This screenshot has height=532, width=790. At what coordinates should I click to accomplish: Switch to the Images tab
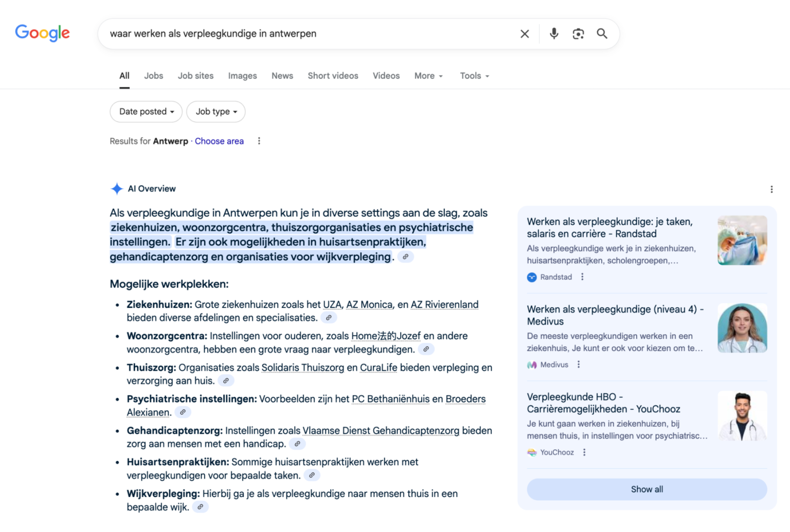coord(242,76)
